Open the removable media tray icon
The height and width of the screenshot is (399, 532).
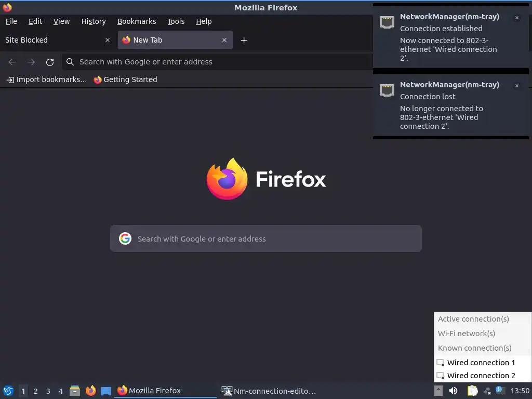[438, 391]
